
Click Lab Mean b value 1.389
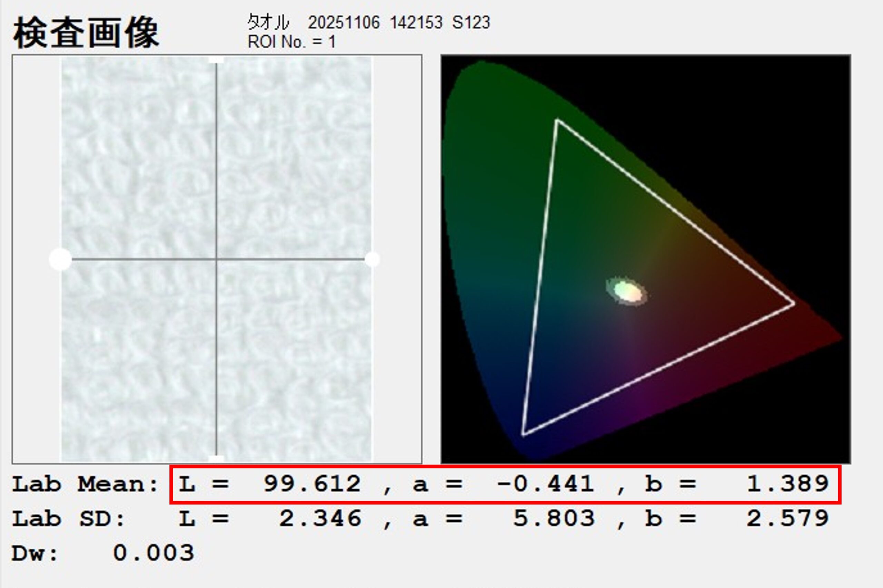(x=787, y=484)
